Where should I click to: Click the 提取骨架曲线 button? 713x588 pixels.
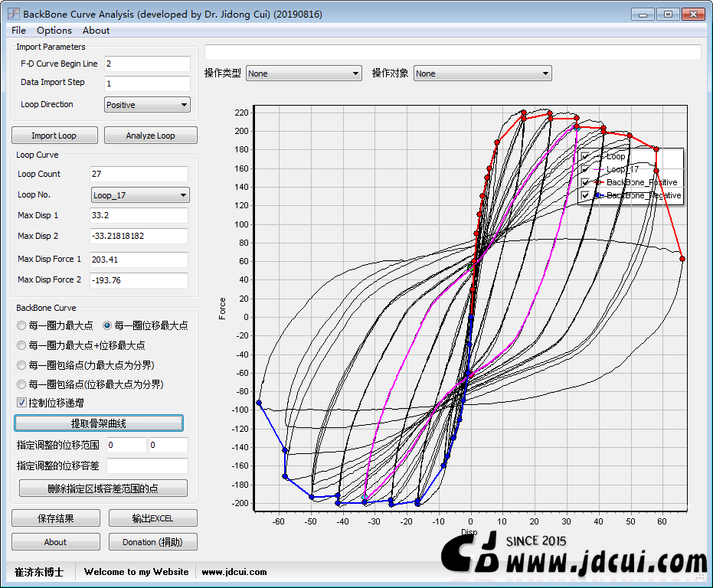pos(99,423)
